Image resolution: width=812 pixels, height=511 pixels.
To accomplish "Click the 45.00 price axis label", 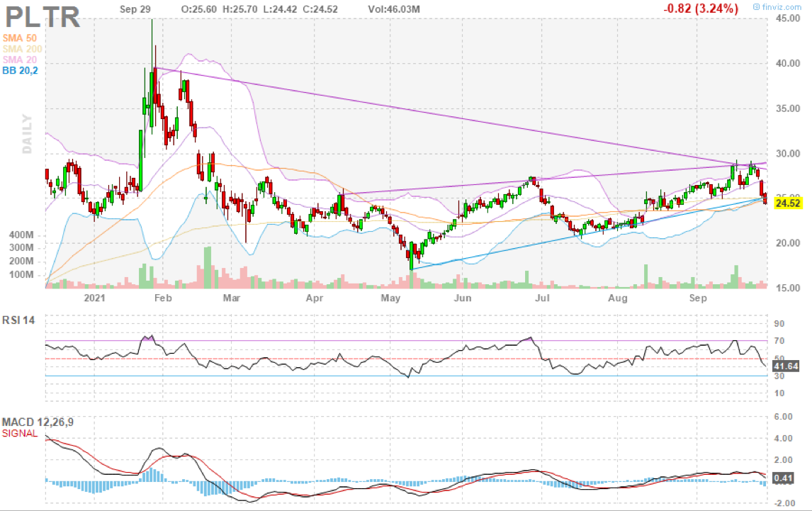I will (787, 18).
